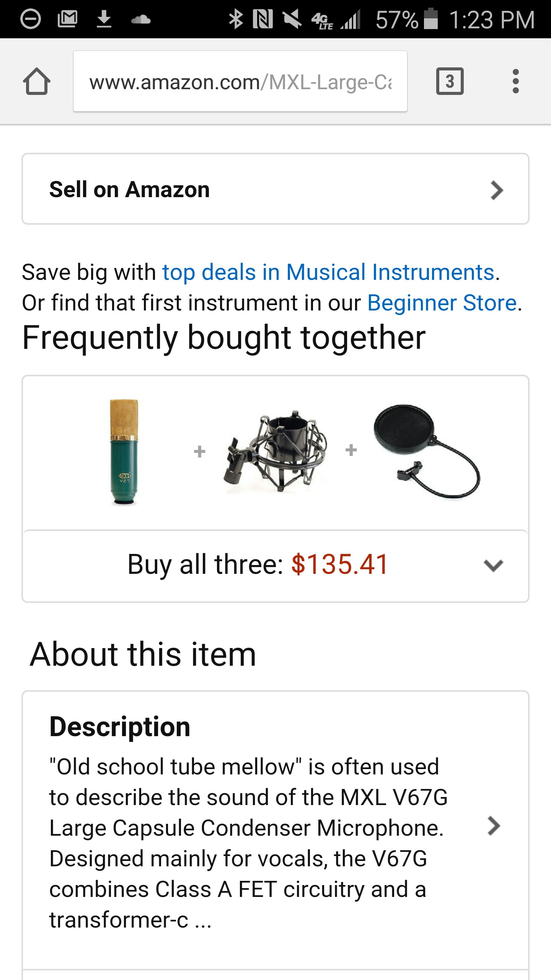551x980 pixels.
Task: Expand the Buy all three price dropdown
Action: 493,565
